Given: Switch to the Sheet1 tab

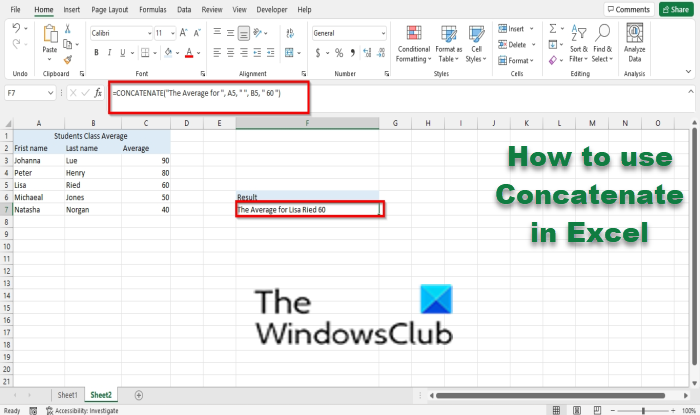Looking at the screenshot, I should point(67,395).
